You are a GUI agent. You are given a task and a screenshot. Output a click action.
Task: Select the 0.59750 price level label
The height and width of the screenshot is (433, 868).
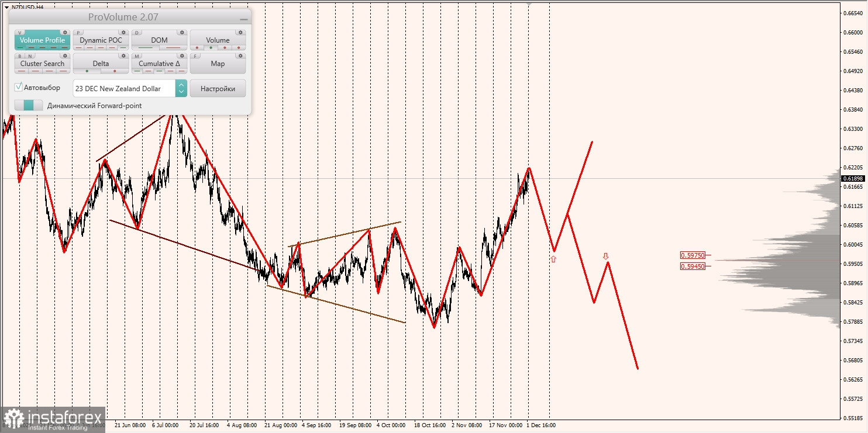click(693, 255)
